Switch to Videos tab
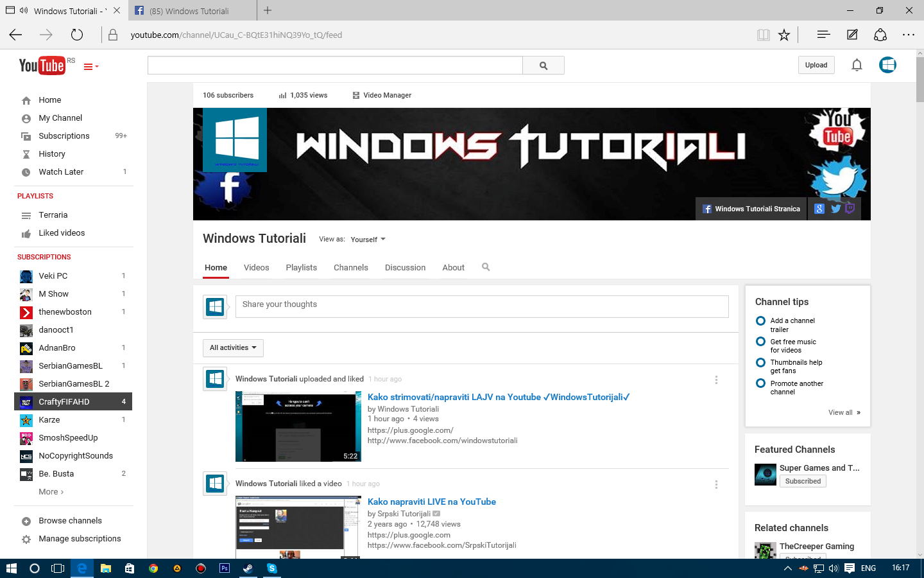The image size is (924, 578). pos(257,268)
